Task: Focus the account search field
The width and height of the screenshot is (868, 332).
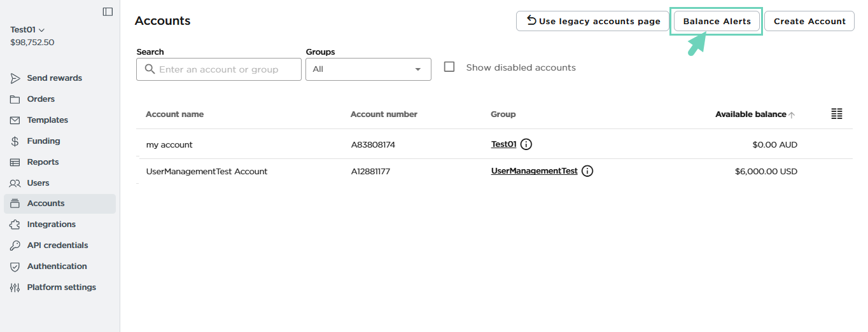Action: [227, 69]
